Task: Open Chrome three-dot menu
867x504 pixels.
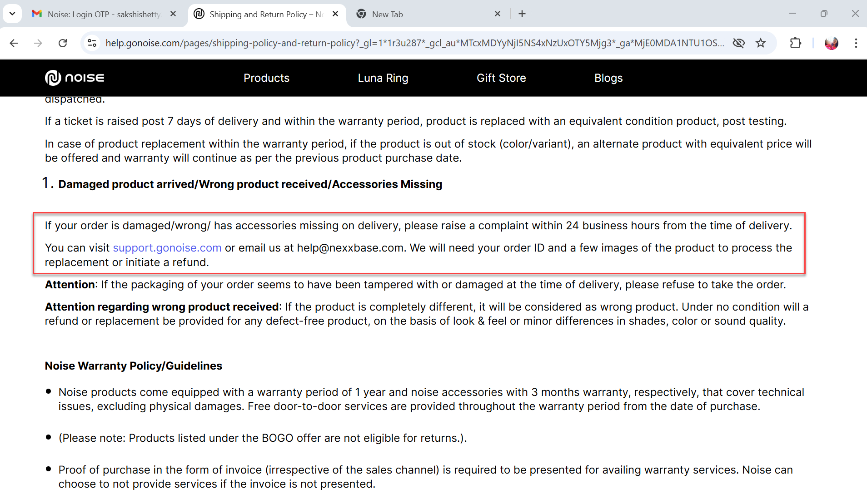Action: (x=856, y=43)
